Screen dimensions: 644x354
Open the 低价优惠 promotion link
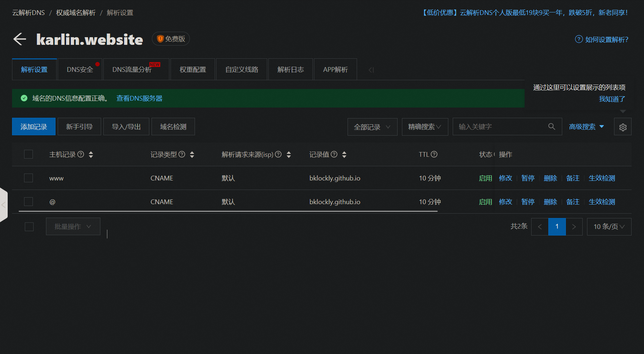point(524,13)
